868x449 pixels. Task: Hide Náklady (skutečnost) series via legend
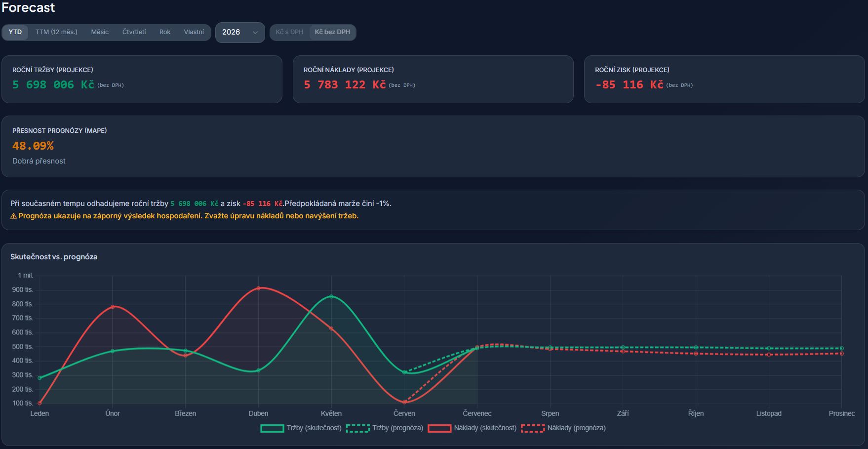[472, 428]
